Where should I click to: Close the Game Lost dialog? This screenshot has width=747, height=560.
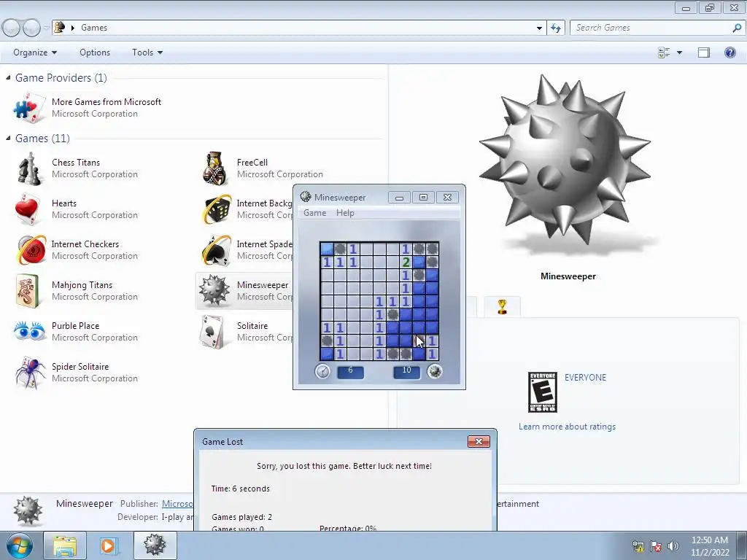pyautogui.click(x=479, y=442)
